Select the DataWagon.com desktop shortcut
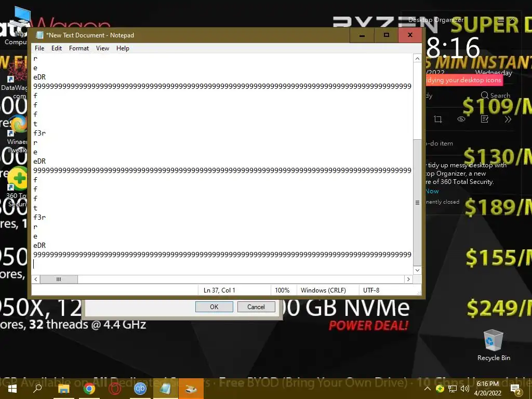 (x=14, y=79)
